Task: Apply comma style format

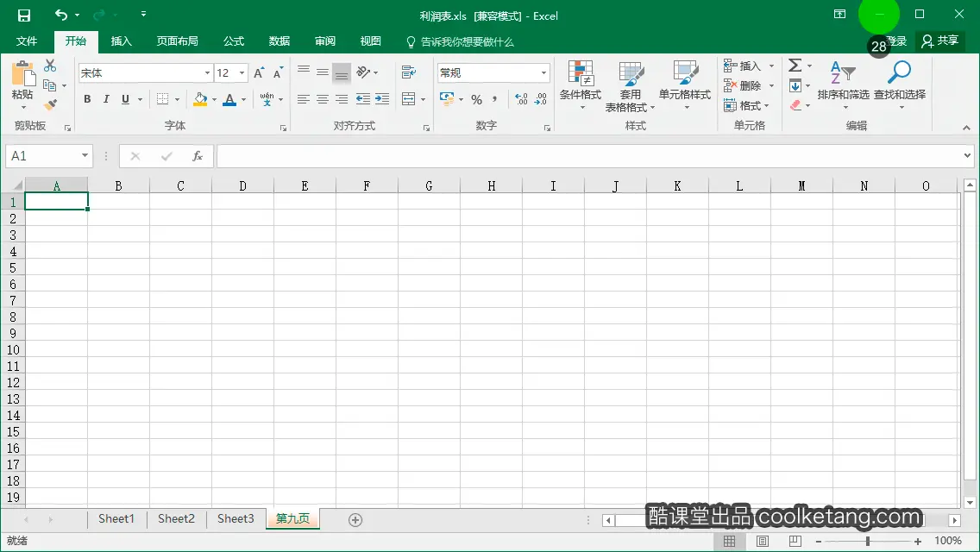Action: pos(494,99)
